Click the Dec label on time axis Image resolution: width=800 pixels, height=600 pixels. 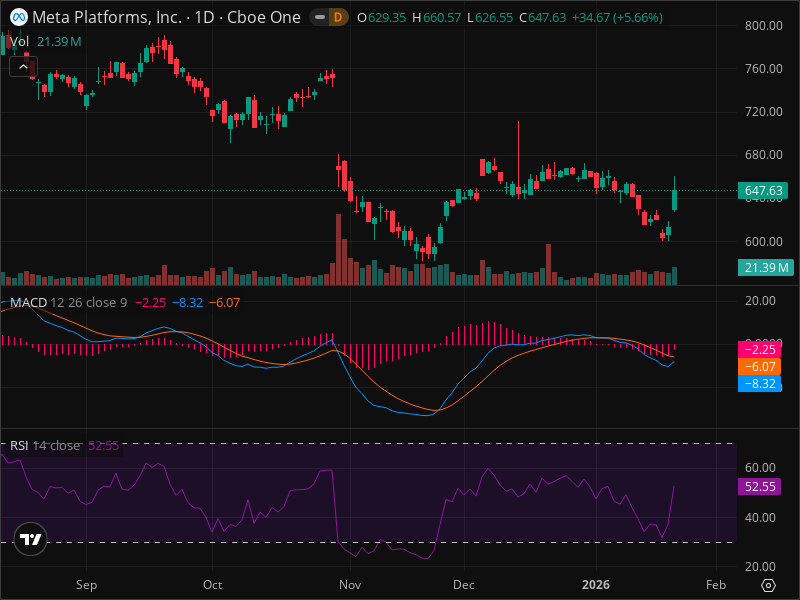pos(464,585)
